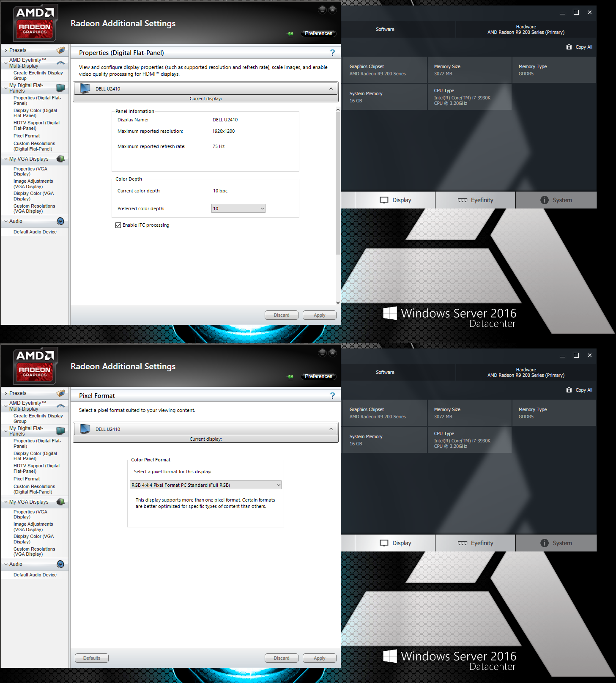Click the Audio speaker icon in the Pixel Format window sidebar
Image resolution: width=616 pixels, height=683 pixels.
[60, 564]
